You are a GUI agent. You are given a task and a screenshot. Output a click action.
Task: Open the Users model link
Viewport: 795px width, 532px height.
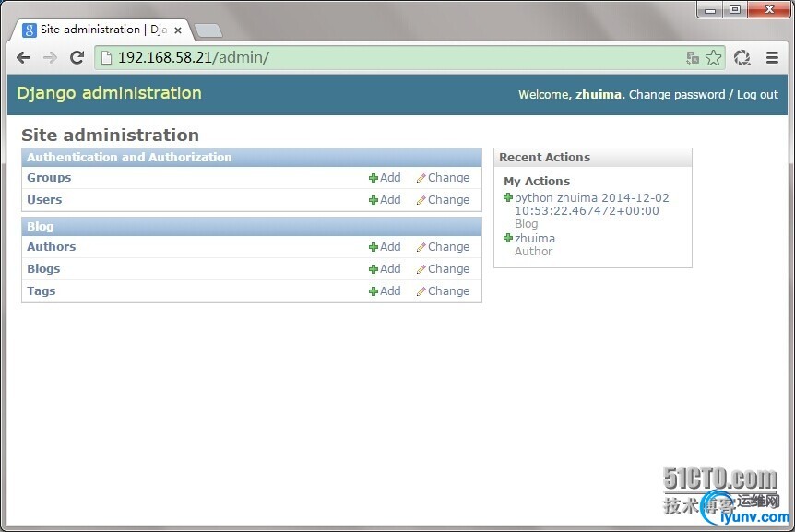point(44,200)
